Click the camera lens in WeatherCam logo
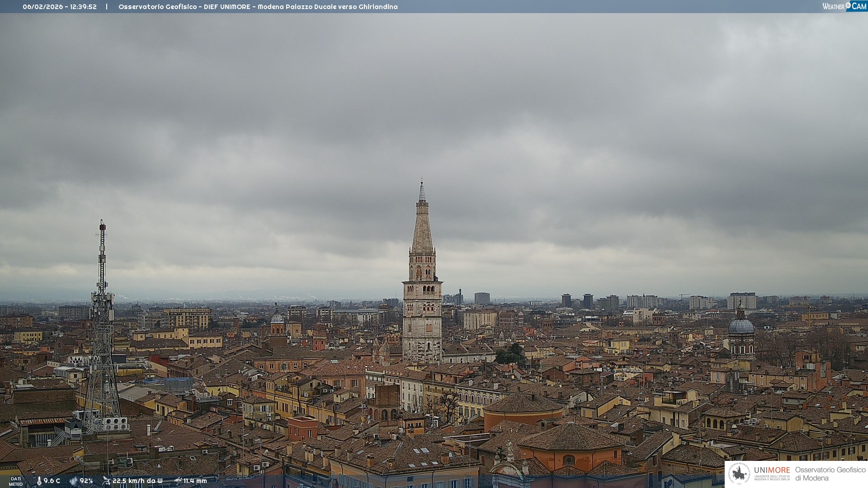 pos(848,5)
